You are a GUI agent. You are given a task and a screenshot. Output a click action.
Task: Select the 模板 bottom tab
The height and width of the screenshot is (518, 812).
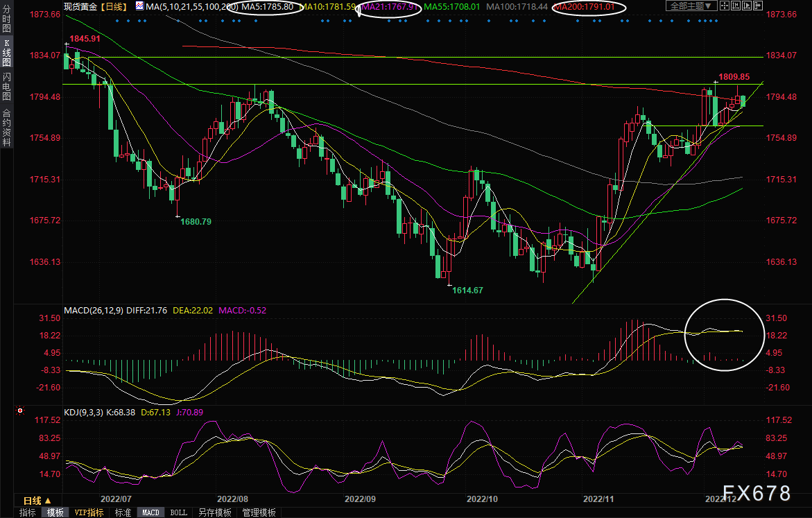pyautogui.click(x=54, y=512)
